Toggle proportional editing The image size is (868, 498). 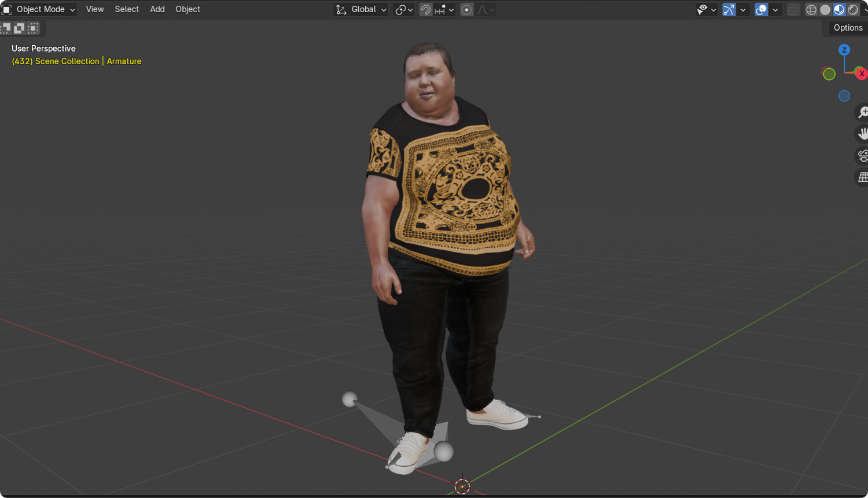tap(466, 9)
